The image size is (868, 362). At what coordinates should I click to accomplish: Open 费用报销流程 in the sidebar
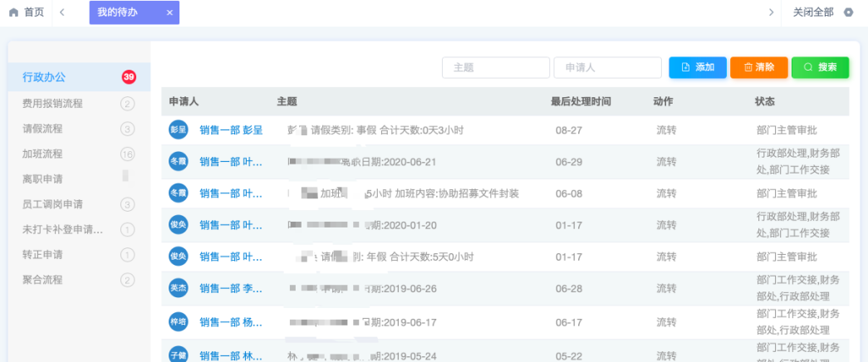click(x=52, y=104)
